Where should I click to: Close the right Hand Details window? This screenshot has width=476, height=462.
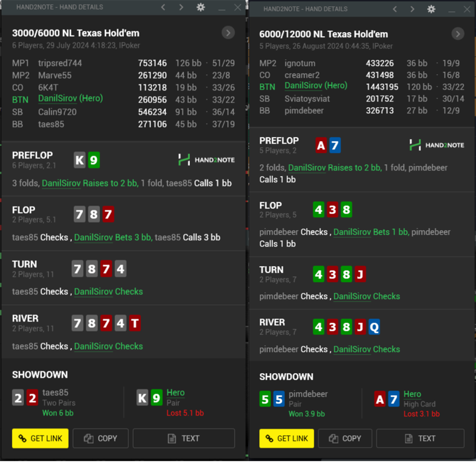coord(467,9)
